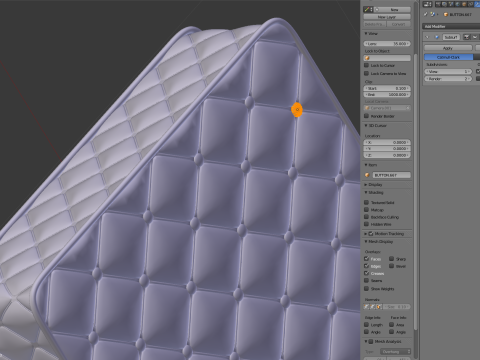Open the Scene properties tab icon
Viewport: 480px width, 360px height.
pos(451,4)
